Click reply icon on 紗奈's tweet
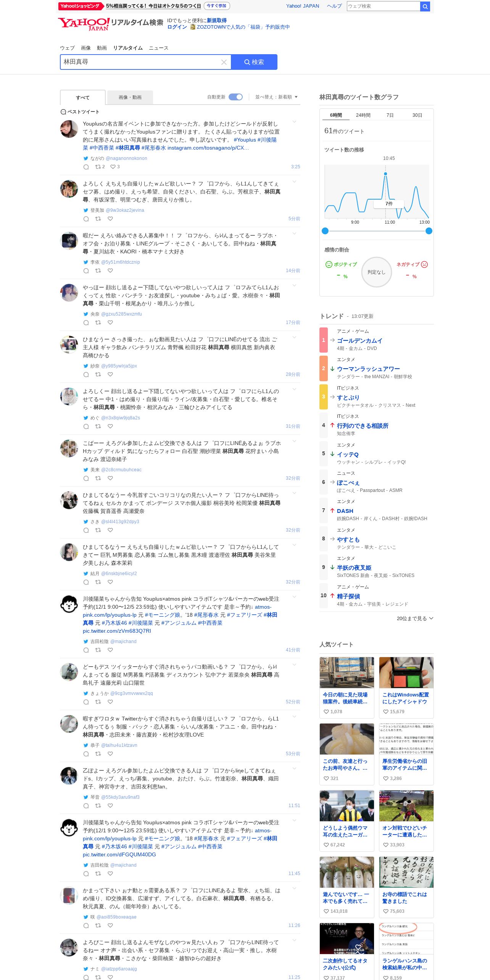This screenshot has width=490, height=980. (x=86, y=375)
